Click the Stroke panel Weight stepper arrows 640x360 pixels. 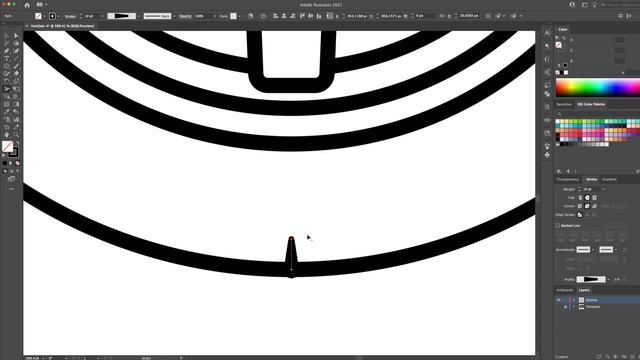pos(579,189)
